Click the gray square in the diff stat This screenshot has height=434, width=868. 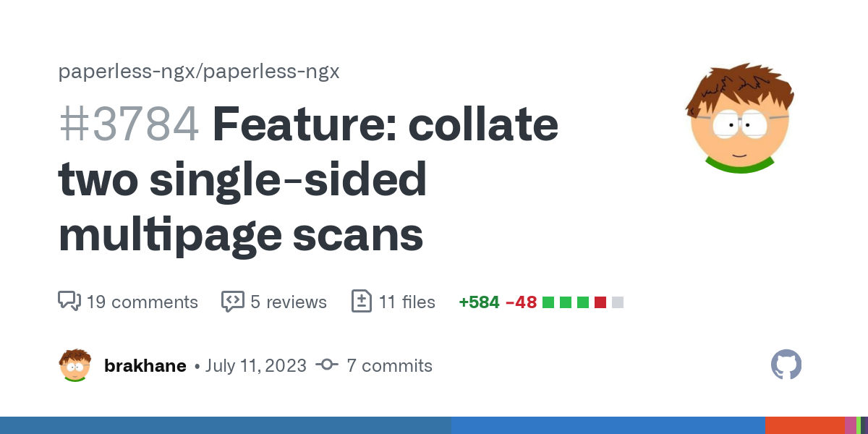click(618, 302)
